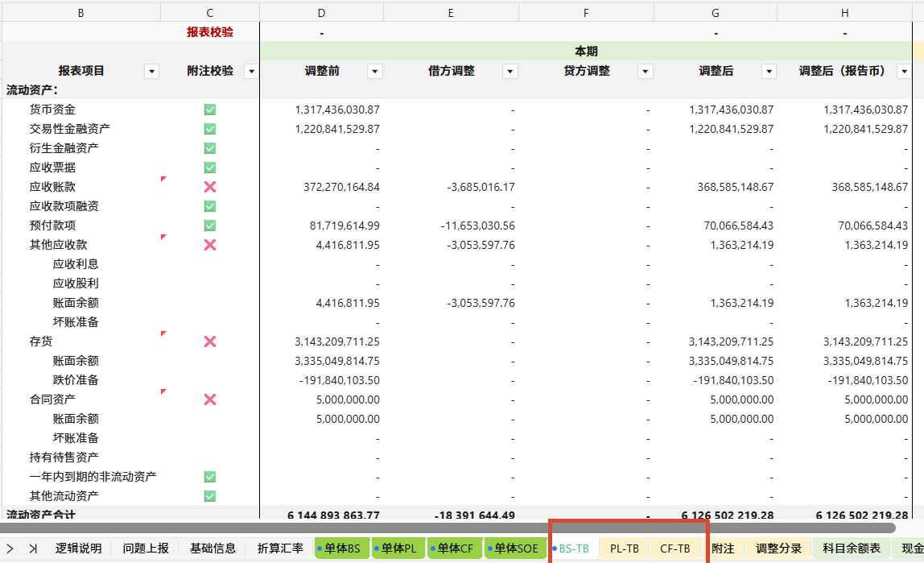924x563 pixels.
Task: Select the cell showing -11,653,030.56
Action: click(x=451, y=226)
